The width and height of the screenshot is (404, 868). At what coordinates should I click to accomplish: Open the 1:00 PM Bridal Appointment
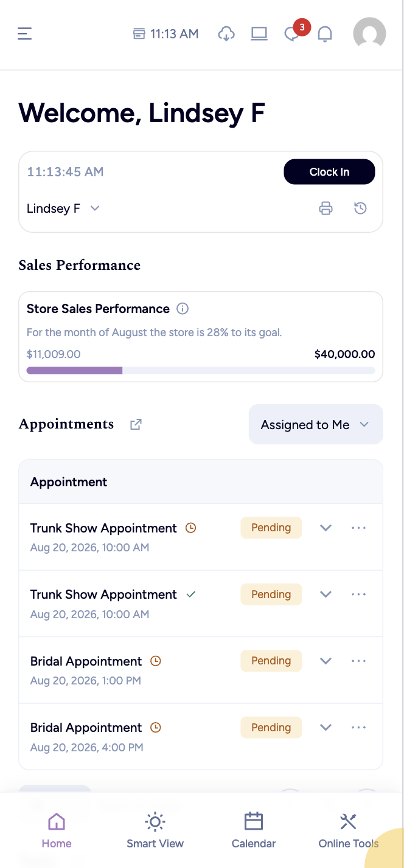(86, 661)
